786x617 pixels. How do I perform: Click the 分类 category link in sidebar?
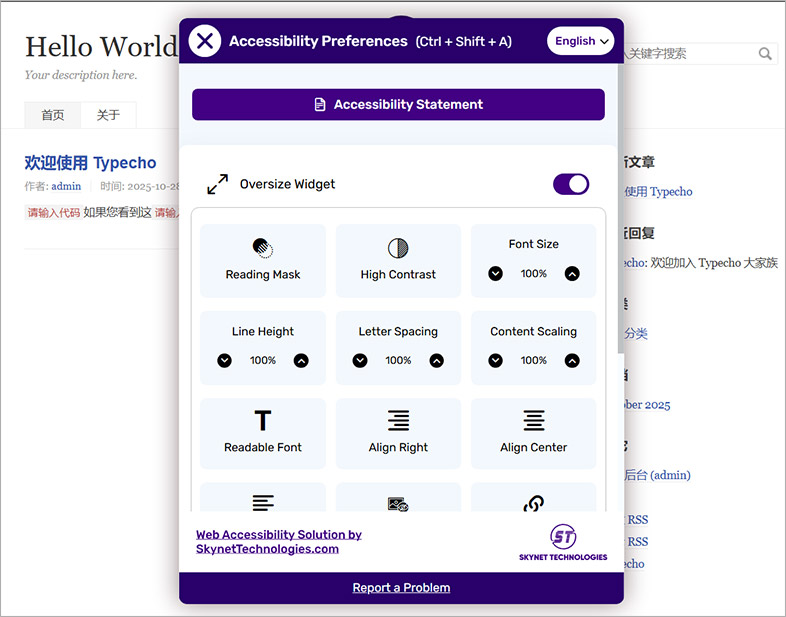636,333
